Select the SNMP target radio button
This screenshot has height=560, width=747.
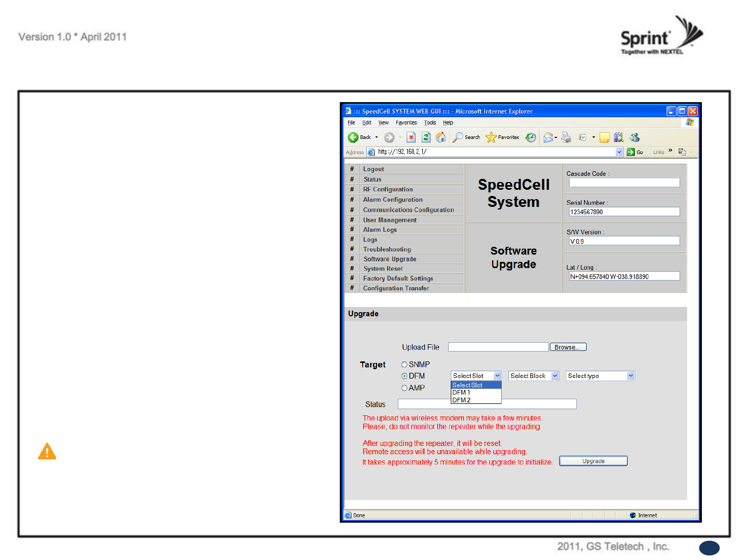coord(404,365)
